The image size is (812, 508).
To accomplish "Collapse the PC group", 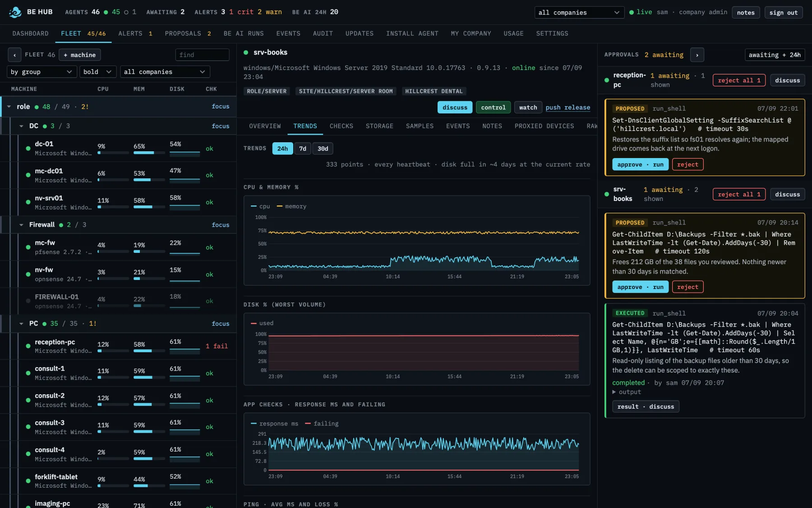I will (21, 324).
